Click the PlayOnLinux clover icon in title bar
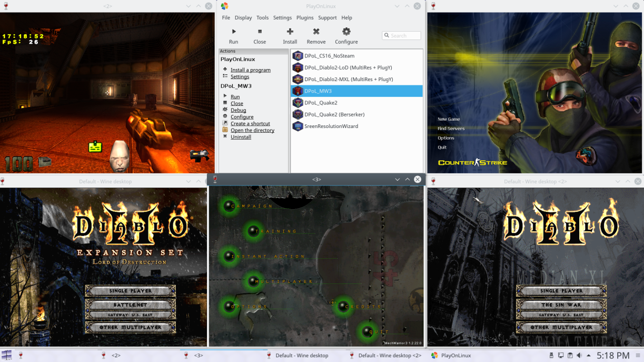The image size is (644, 362). (224, 6)
